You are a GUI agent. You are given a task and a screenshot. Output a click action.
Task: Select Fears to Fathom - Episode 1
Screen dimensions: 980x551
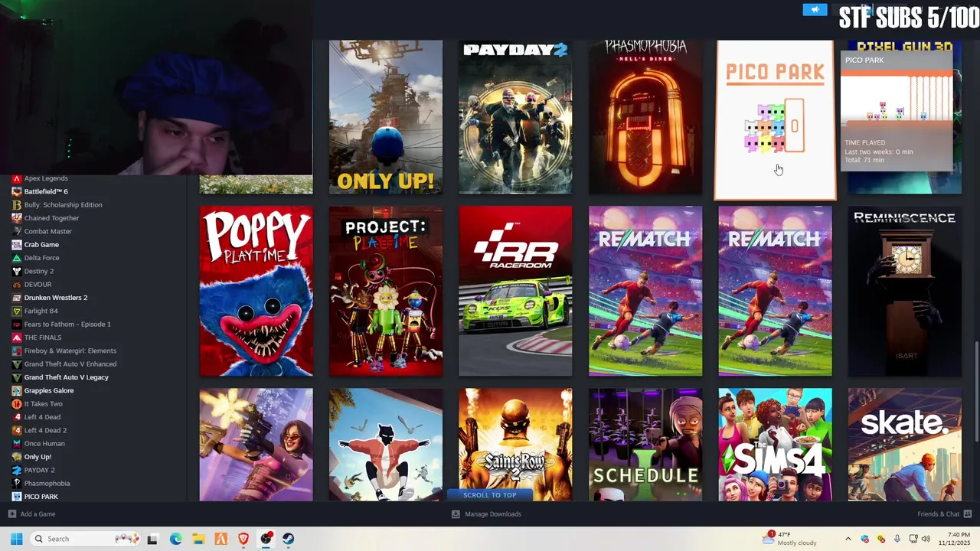point(67,324)
